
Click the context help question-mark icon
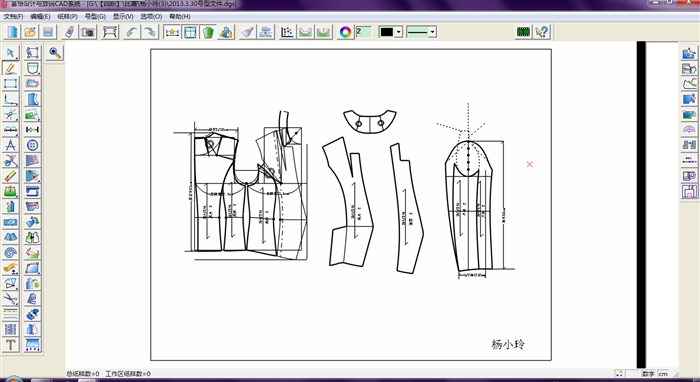point(542,32)
